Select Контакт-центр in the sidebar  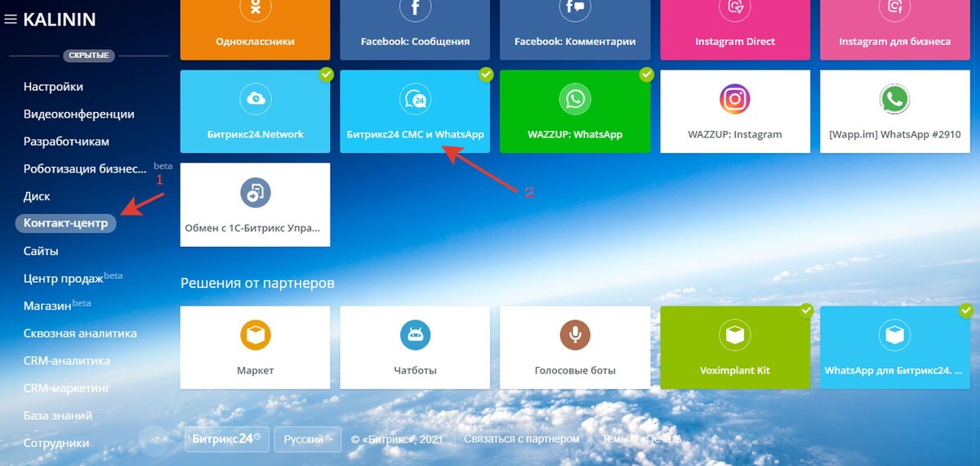65,223
